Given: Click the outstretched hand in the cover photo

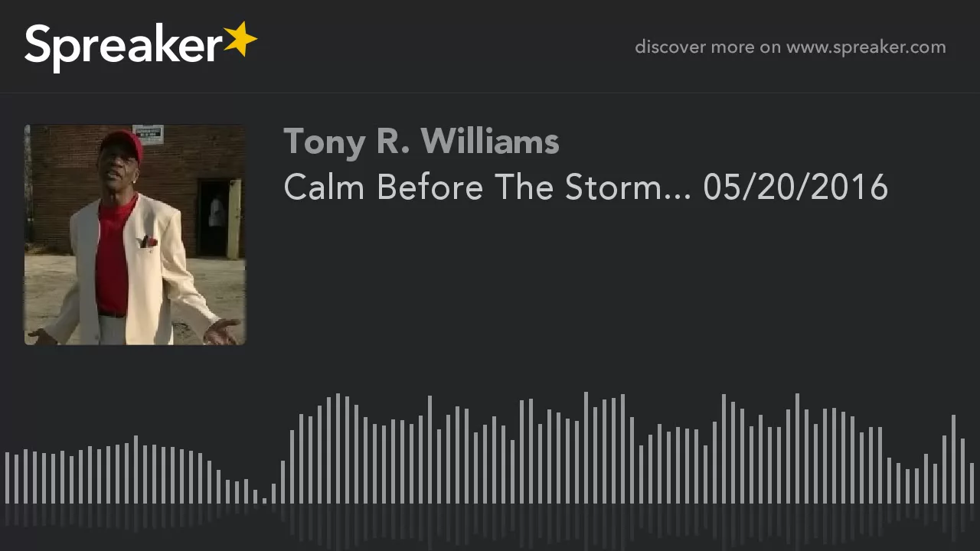Looking at the screenshot, I should 222,331.
